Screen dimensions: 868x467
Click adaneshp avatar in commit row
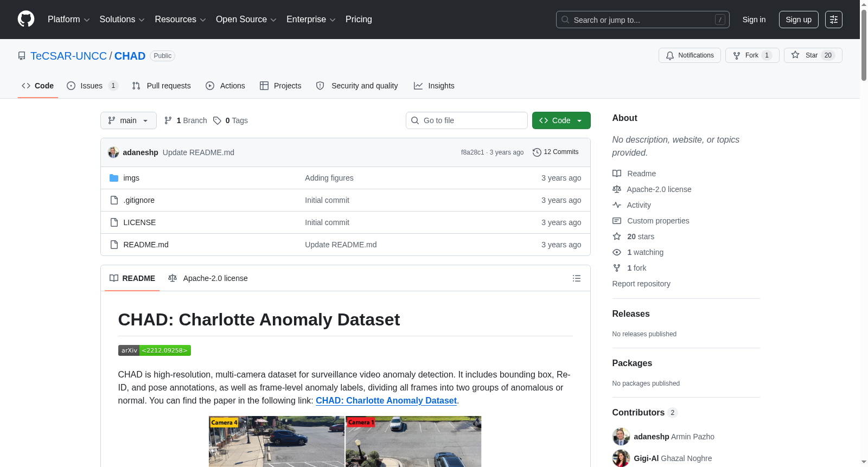click(x=113, y=152)
